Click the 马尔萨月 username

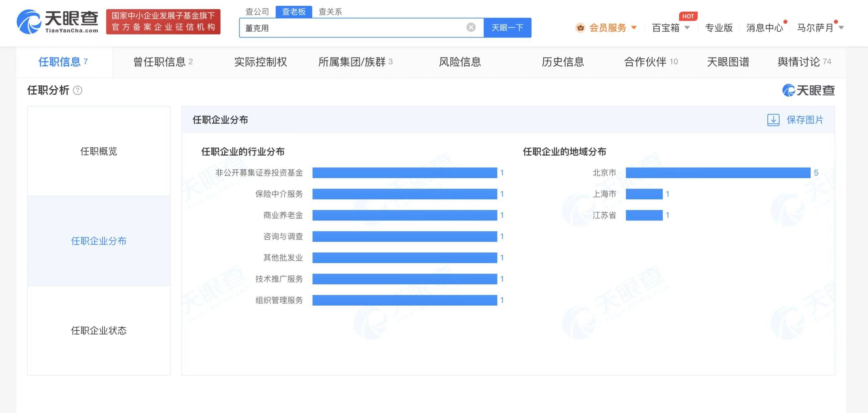[815, 28]
